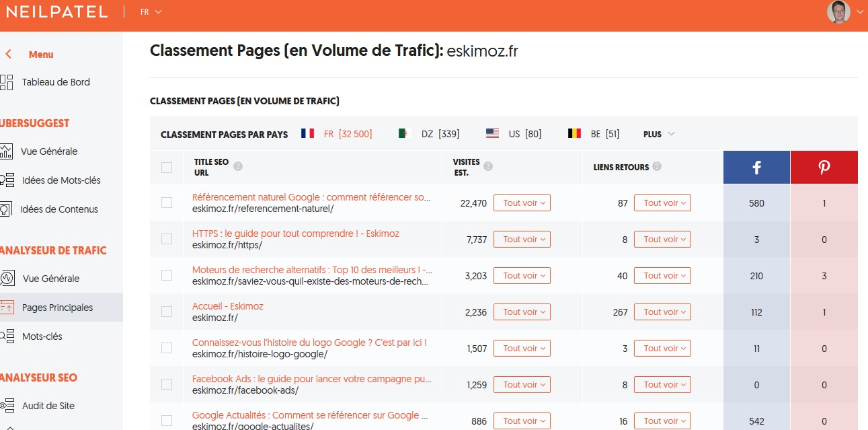
Task: Click the Ubersuggest Vue Générale chart icon
Action: [x=7, y=151]
